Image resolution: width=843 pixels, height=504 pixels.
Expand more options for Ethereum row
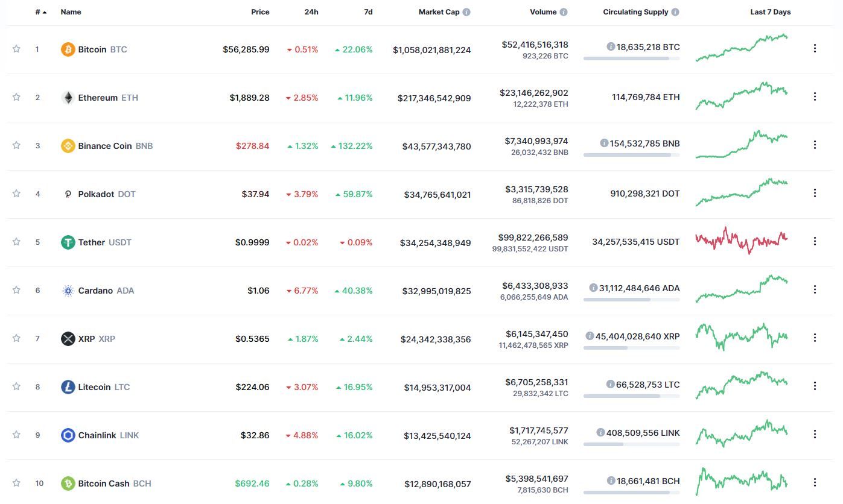815,96
